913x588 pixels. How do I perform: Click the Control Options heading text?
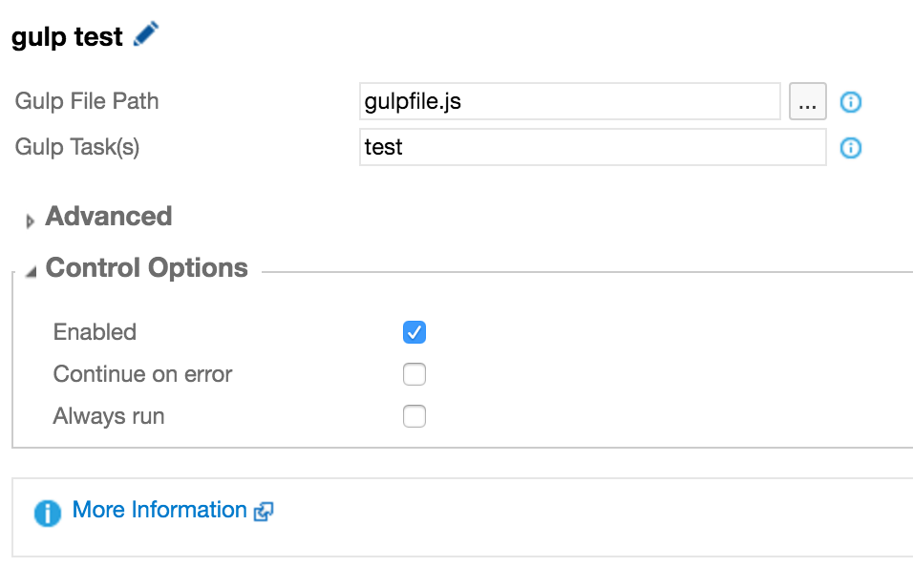tap(147, 268)
